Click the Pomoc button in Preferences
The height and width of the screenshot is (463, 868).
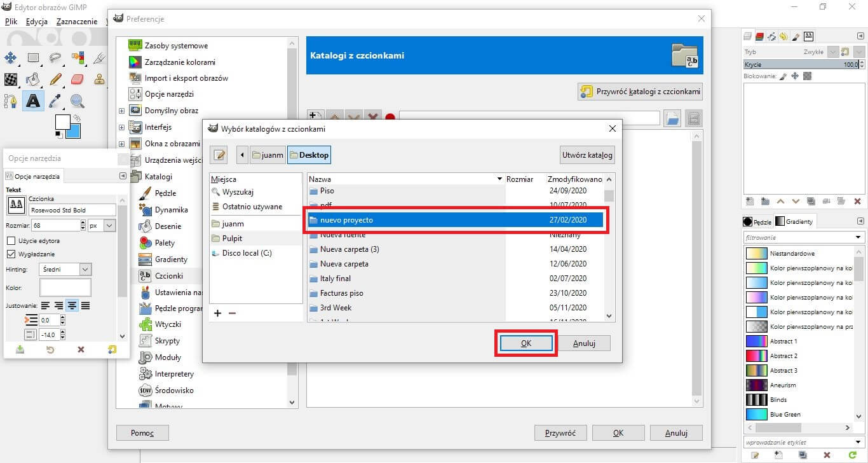[x=142, y=433]
